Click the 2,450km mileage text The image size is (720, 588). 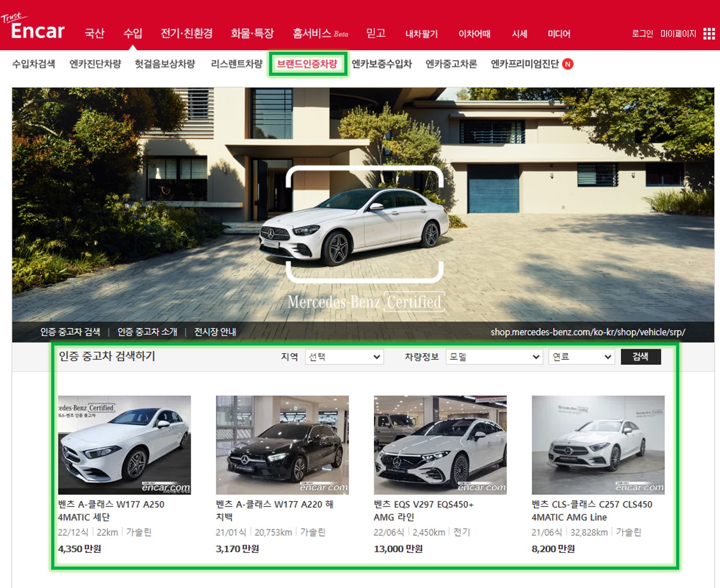[428, 532]
